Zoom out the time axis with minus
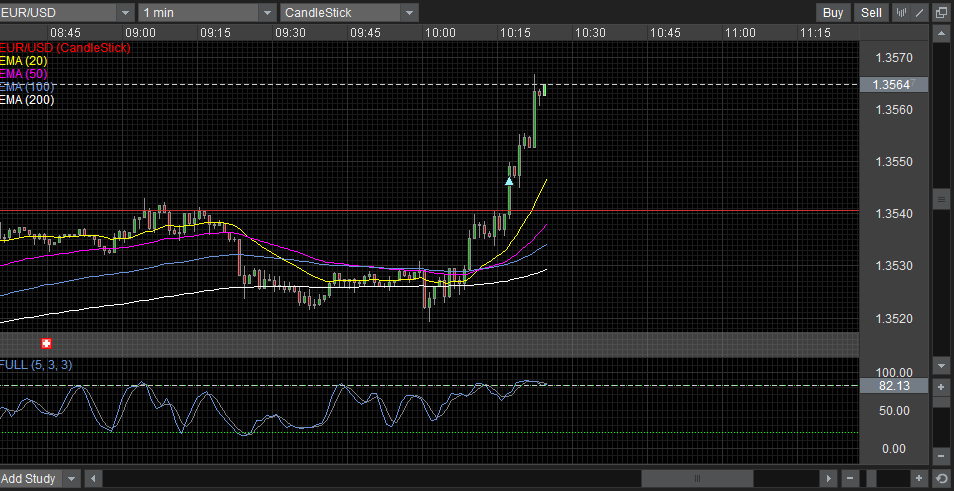This screenshot has width=954, height=491. click(850, 478)
